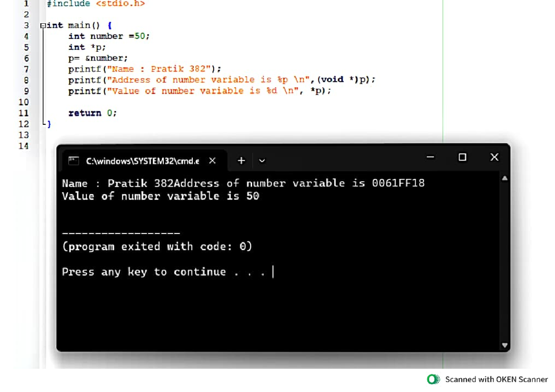The image size is (555, 392).
Task: Click the terminal scrollbar down arrow
Action: (505, 345)
